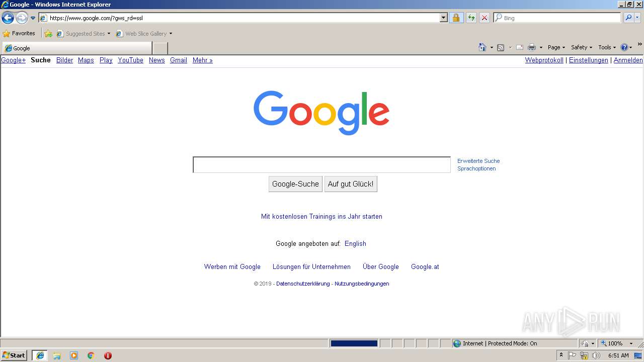Click the Google search text box

pyautogui.click(x=321, y=164)
